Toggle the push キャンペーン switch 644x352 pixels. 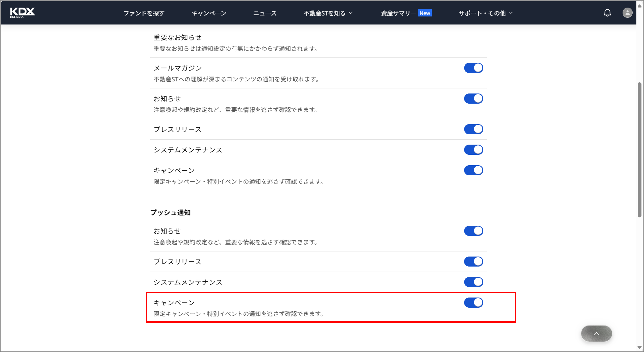[473, 302]
